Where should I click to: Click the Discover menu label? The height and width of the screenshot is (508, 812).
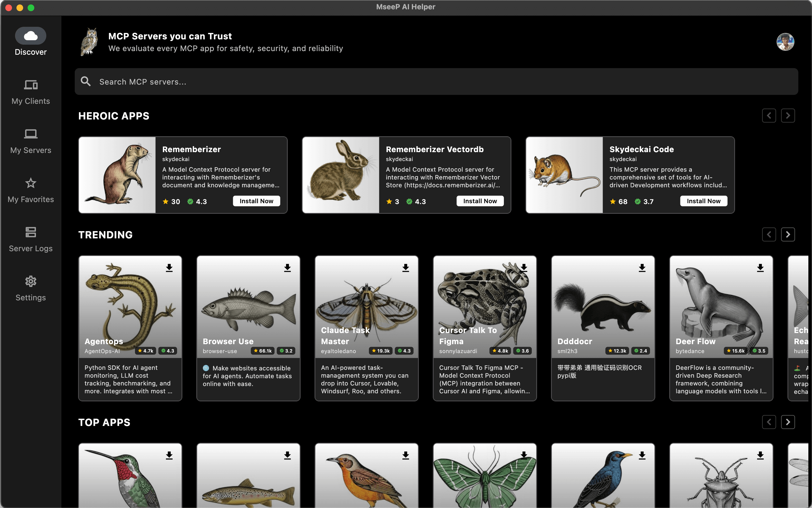[x=31, y=52]
